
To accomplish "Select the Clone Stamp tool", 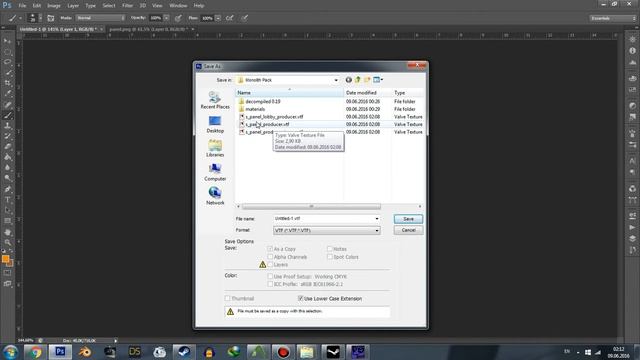I will pyautogui.click(x=7, y=126).
